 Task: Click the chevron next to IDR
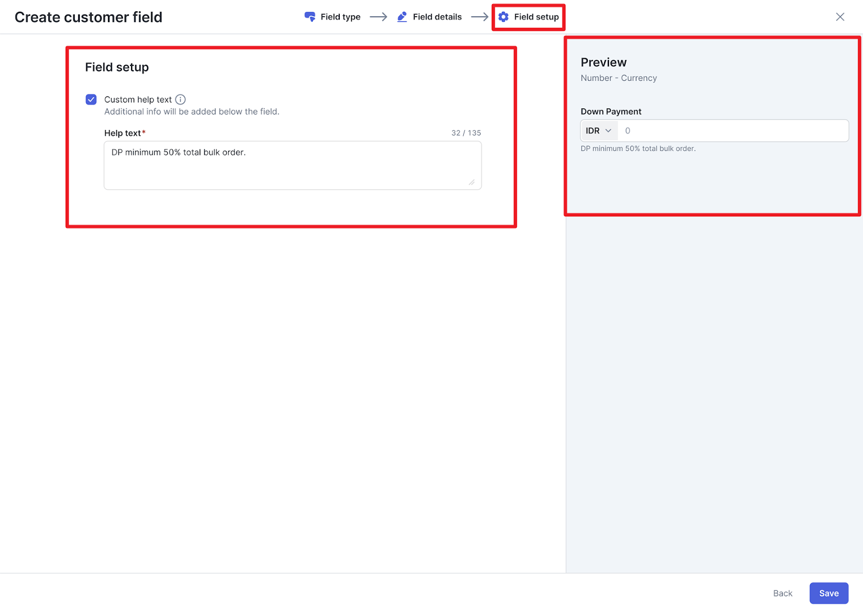(608, 131)
